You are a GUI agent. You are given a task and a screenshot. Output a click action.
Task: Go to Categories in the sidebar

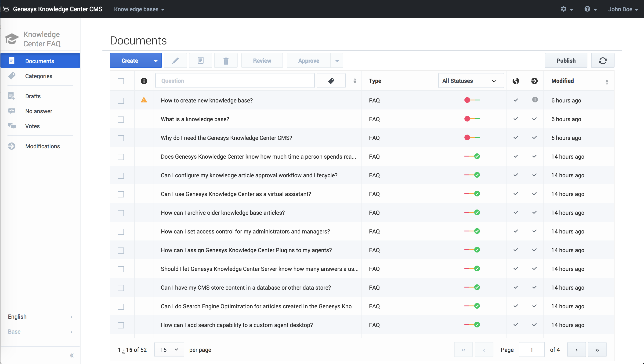click(x=39, y=76)
